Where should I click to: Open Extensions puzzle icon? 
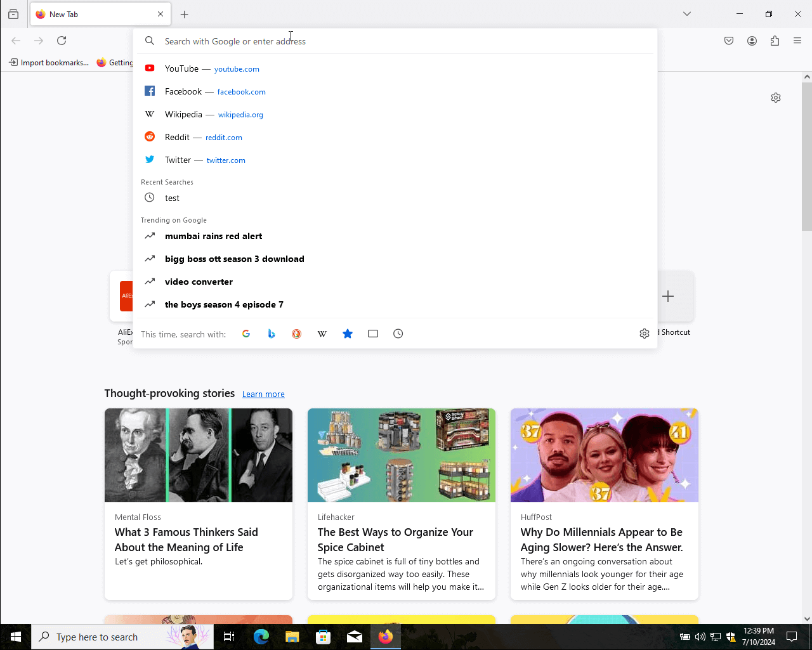tap(775, 41)
